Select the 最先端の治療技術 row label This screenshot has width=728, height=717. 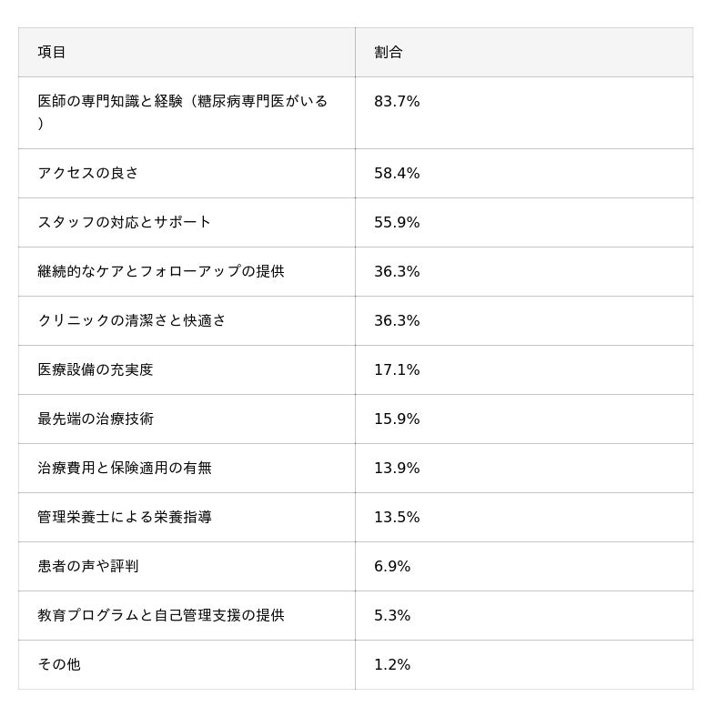pos(96,419)
